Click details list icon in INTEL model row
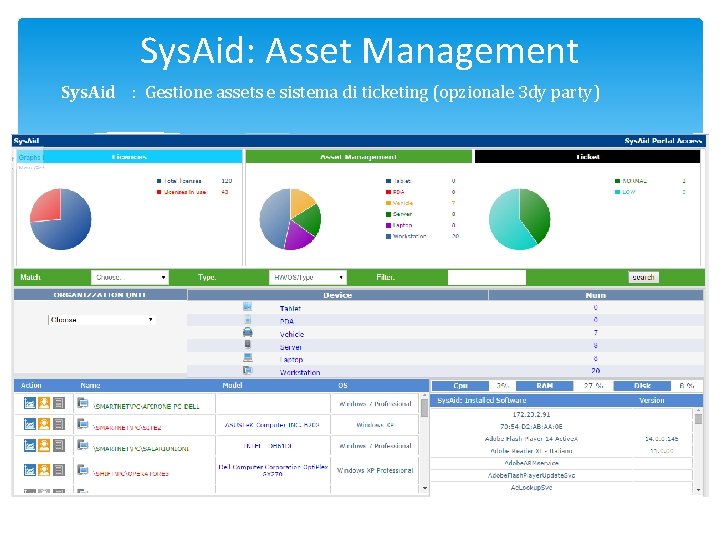Screen dimensions: 720x540 [59, 445]
